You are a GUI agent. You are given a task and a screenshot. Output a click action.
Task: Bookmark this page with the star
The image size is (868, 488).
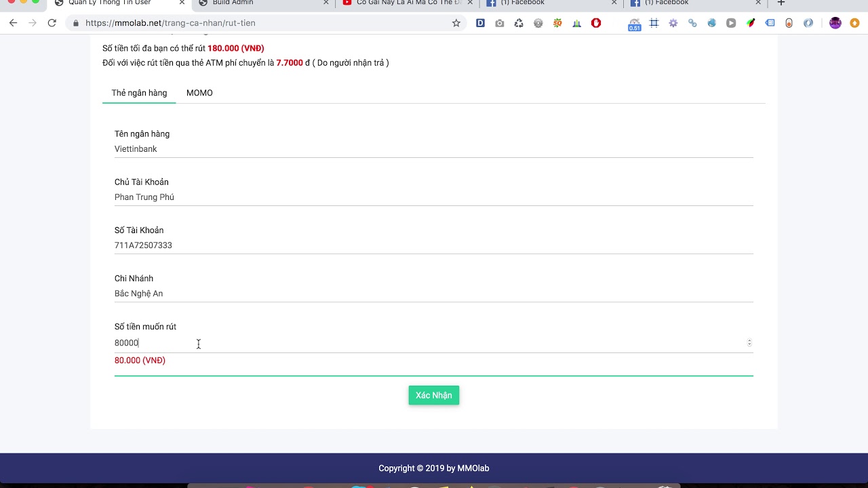[x=456, y=23]
